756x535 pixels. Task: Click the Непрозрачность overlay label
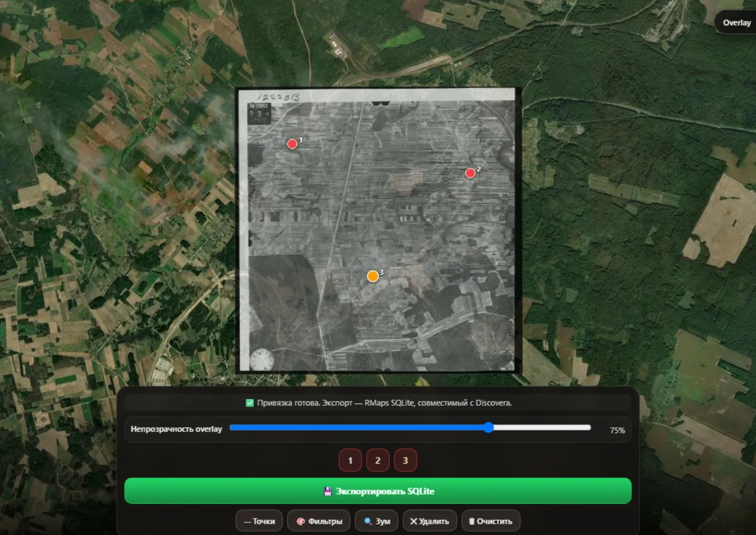[x=176, y=429]
